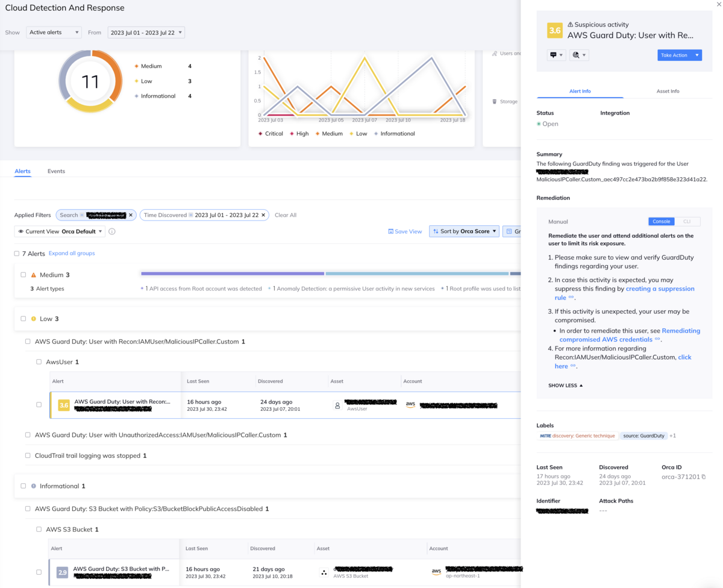Screen dimensions: 723x588
Task: Click the 3.6 score badge in panel header
Action: point(554,30)
